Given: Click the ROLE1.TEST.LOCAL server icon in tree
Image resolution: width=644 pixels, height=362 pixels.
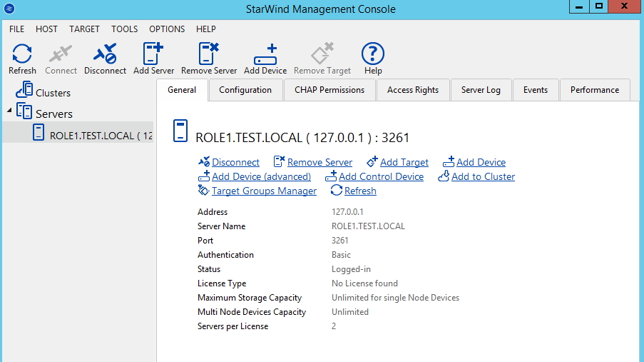Looking at the screenshot, I should pyautogui.click(x=39, y=133).
